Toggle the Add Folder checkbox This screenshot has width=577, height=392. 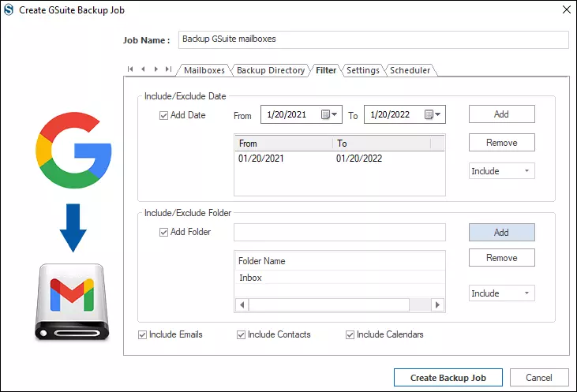click(x=163, y=233)
